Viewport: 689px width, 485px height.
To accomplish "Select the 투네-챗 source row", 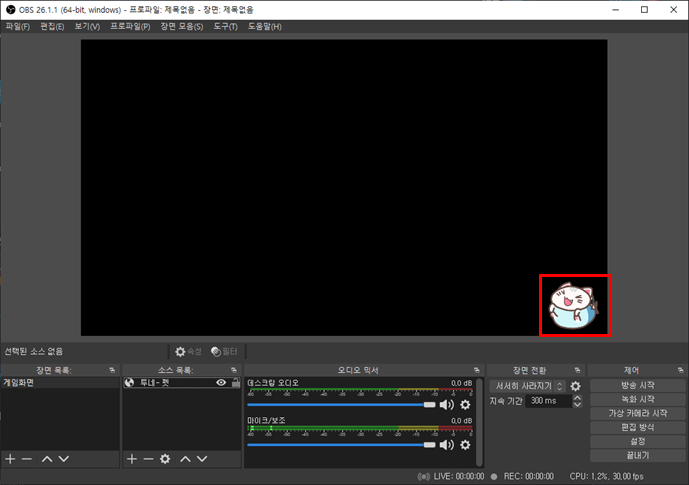I will pyautogui.click(x=181, y=383).
